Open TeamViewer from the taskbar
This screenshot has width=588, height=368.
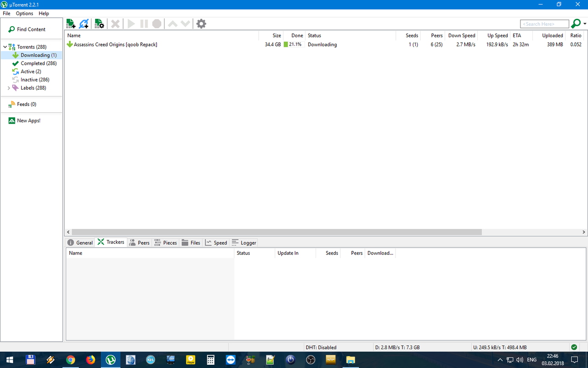point(230,360)
